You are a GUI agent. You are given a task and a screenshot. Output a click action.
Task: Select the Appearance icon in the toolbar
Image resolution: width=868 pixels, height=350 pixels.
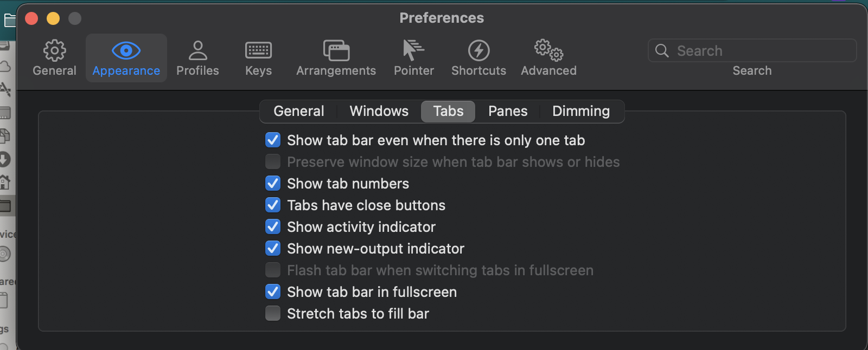(126, 57)
